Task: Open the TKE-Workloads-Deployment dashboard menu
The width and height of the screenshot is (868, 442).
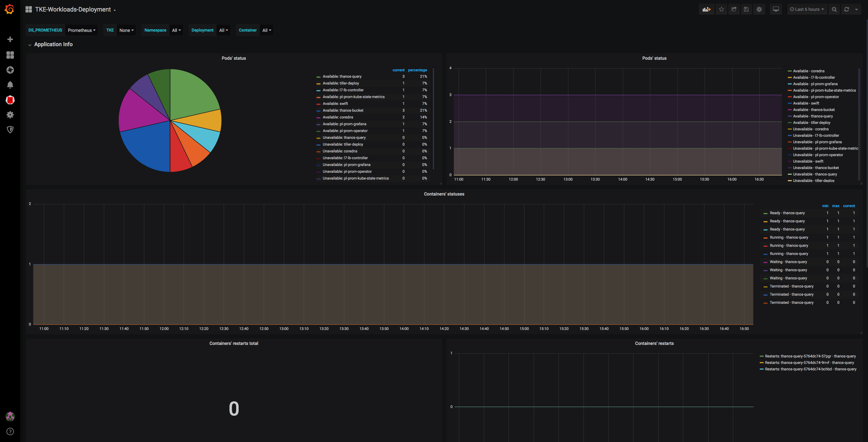Action: point(73,10)
